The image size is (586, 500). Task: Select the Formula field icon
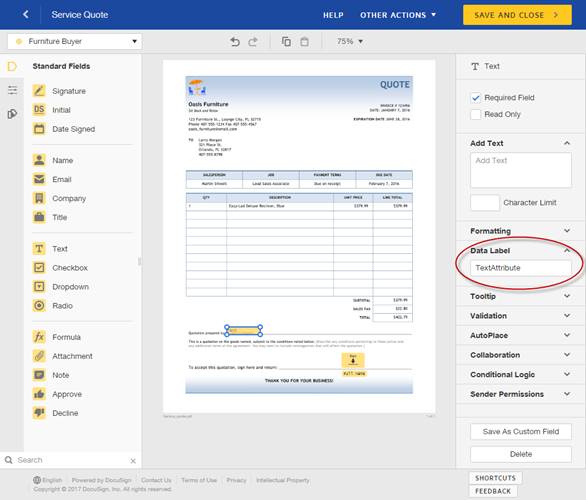point(39,337)
